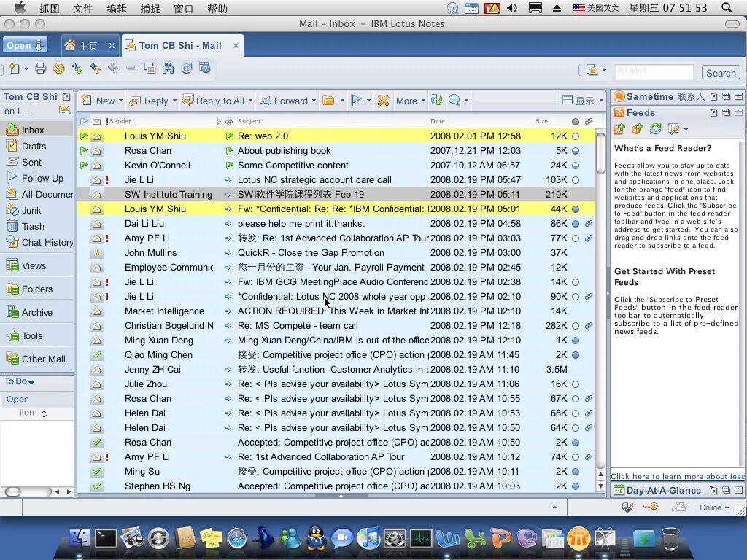Click 'Click here to learn more about feeds' link
Image resolution: width=747 pixels, height=560 pixels.
(676, 476)
